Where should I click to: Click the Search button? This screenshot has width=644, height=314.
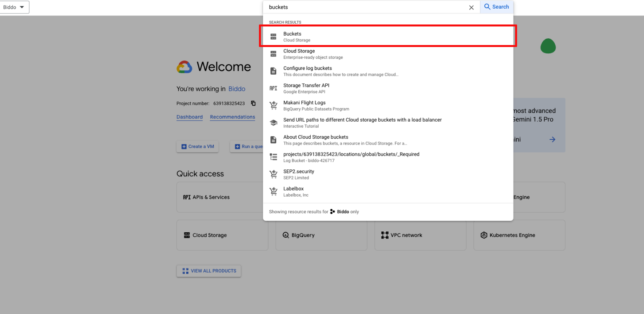click(x=497, y=7)
